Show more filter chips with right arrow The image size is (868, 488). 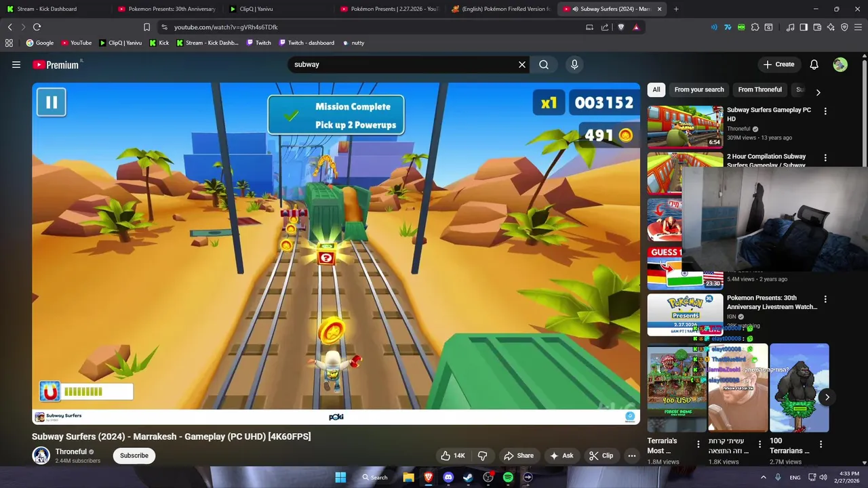pos(818,92)
